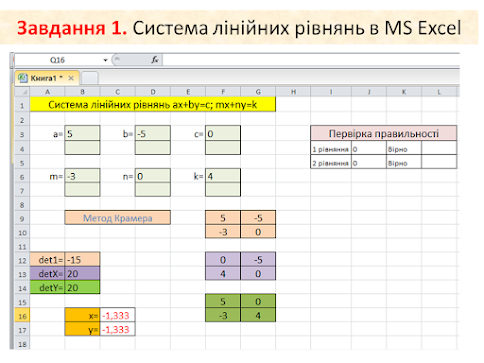This screenshot has height=363, width=484.
Task: Click the Excel workbook icon on Книга1 tab
Action: (x=22, y=78)
